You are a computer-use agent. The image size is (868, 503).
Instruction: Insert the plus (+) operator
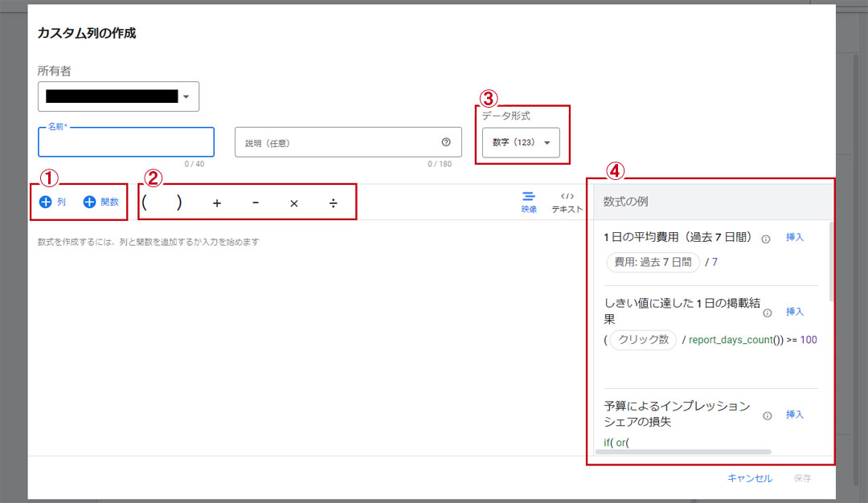(216, 202)
